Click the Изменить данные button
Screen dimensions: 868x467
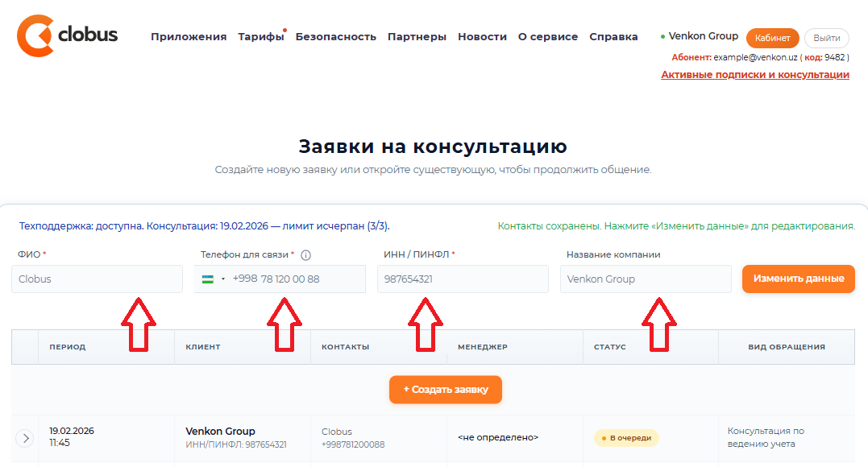point(798,279)
